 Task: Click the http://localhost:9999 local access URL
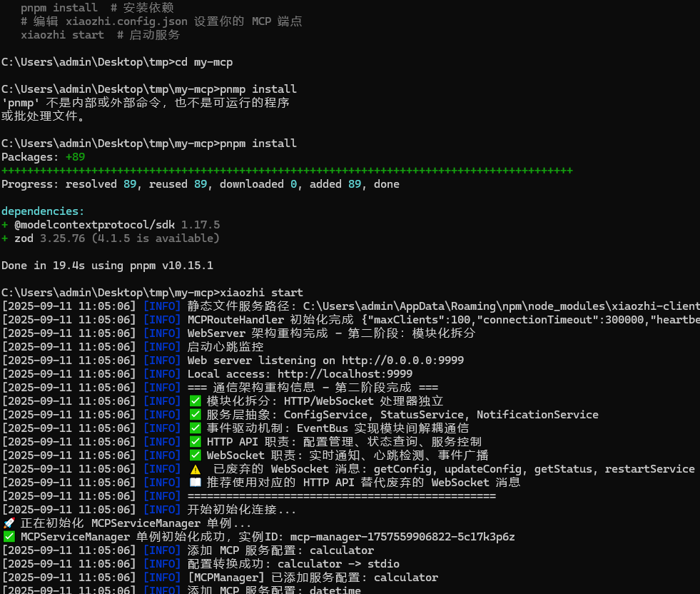345,374
